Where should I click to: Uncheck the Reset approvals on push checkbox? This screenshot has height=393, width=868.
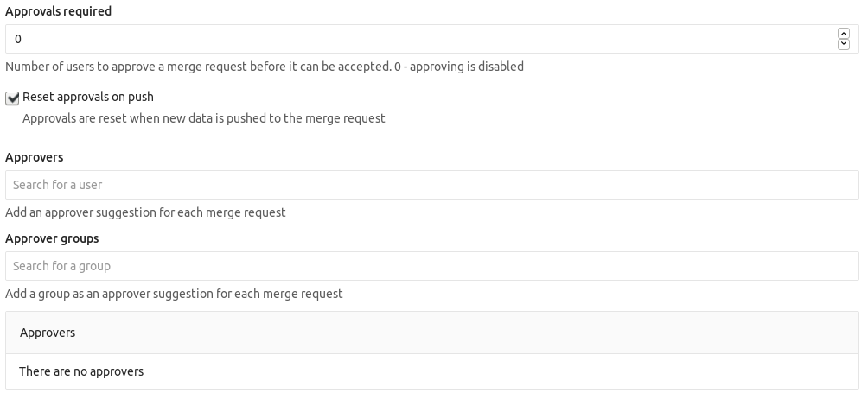coord(12,98)
